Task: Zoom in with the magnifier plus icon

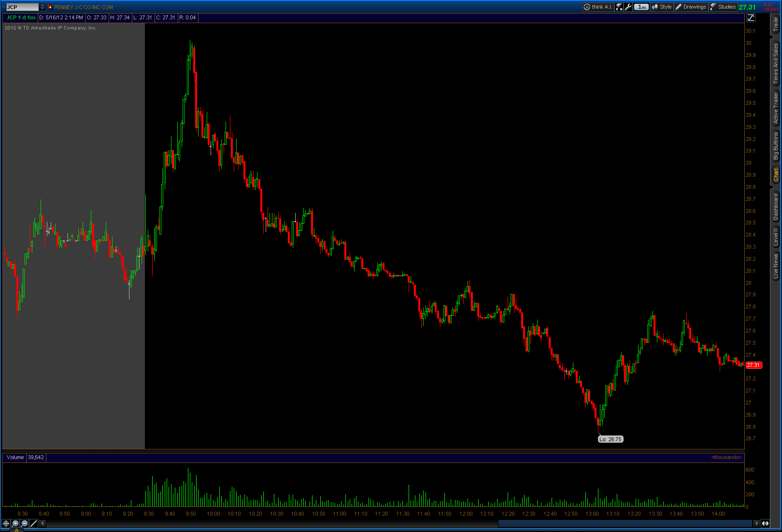Action: [x=15, y=523]
